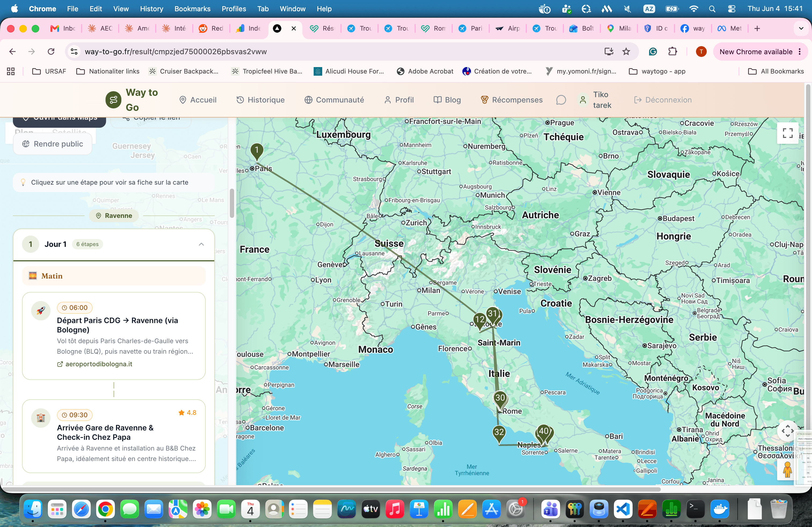
Task: Open the waytogo - app bookmark folder
Action: tap(657, 71)
